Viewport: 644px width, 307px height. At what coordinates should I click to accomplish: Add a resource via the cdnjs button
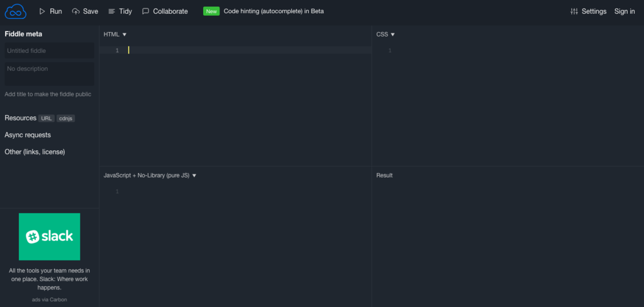(x=65, y=118)
